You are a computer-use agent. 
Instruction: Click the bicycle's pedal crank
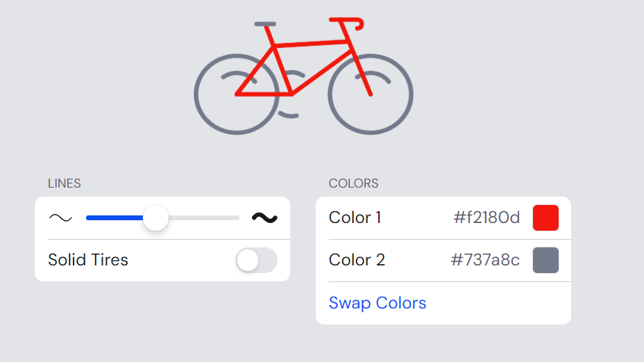289,115
